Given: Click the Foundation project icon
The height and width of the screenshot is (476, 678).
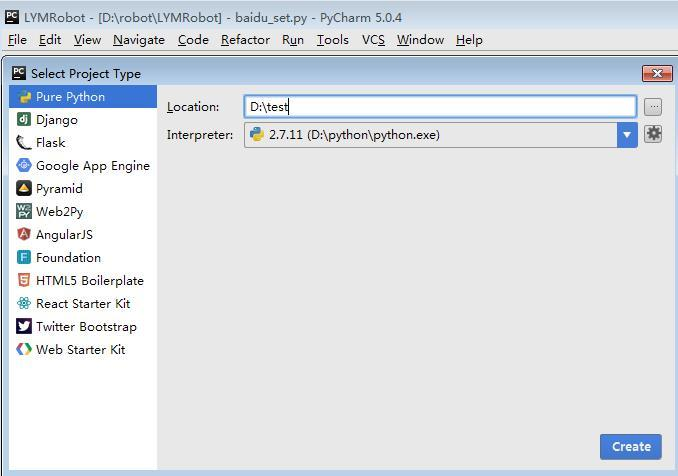Looking at the screenshot, I should [x=24, y=257].
